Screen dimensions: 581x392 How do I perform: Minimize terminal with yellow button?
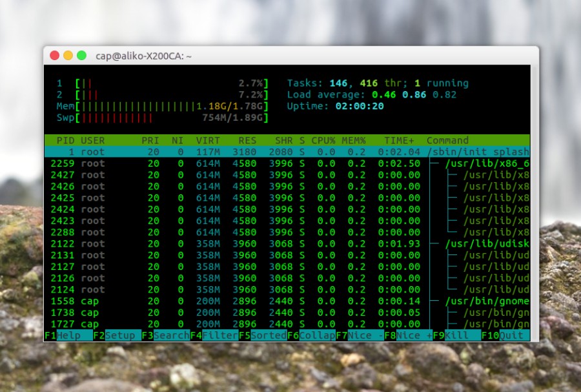(68, 56)
